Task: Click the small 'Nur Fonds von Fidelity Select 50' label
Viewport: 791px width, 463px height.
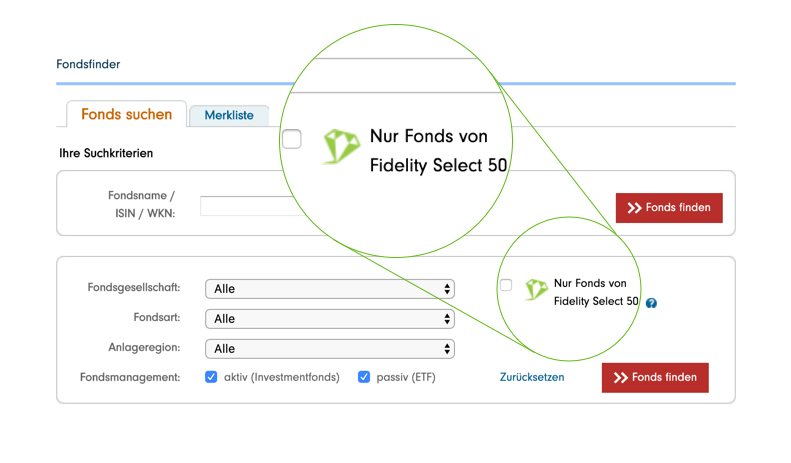Action: (x=595, y=292)
